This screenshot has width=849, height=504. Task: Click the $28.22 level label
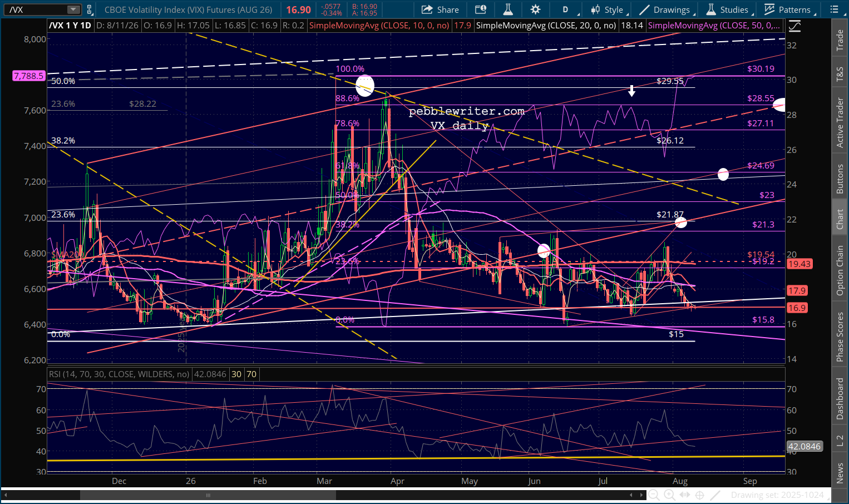(142, 104)
